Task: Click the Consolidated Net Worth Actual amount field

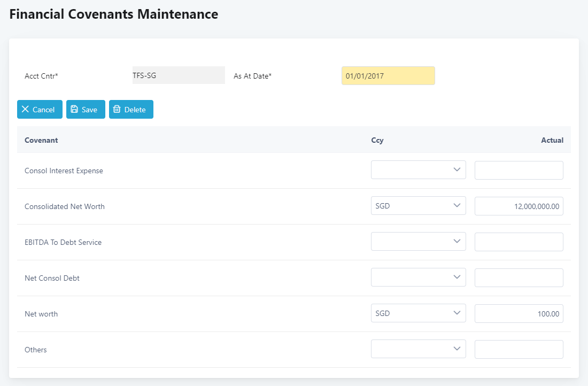Action: 519,206
